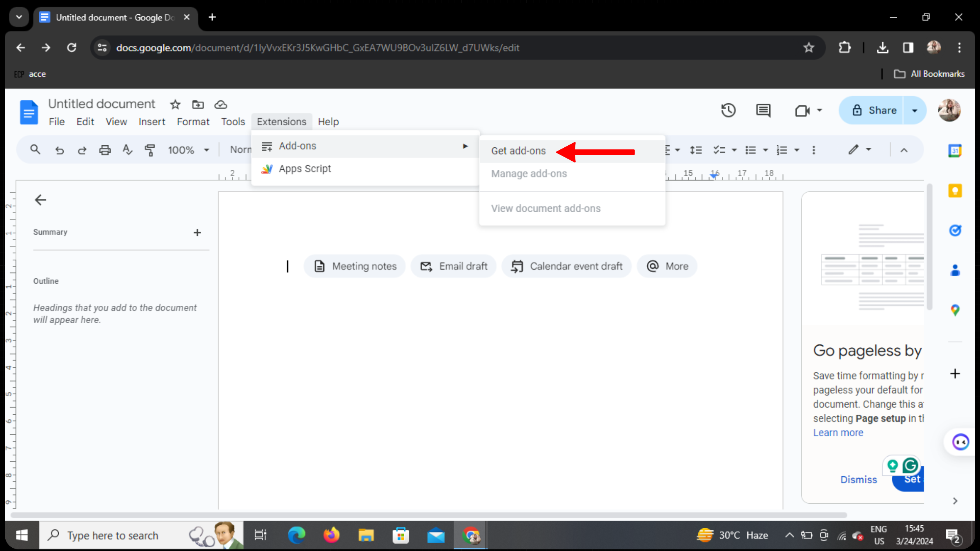
Task: Open the comments history icon
Action: [763, 110]
